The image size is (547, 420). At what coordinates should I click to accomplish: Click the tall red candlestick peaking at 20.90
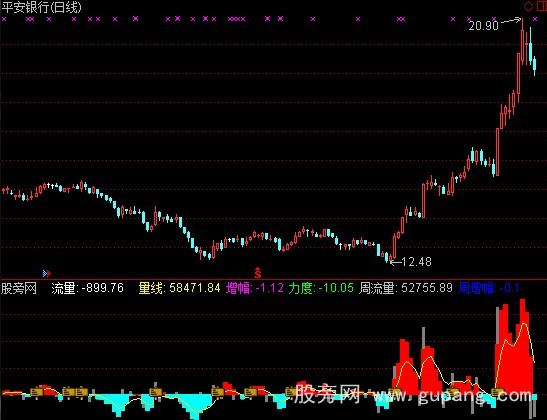pyautogui.click(x=522, y=42)
